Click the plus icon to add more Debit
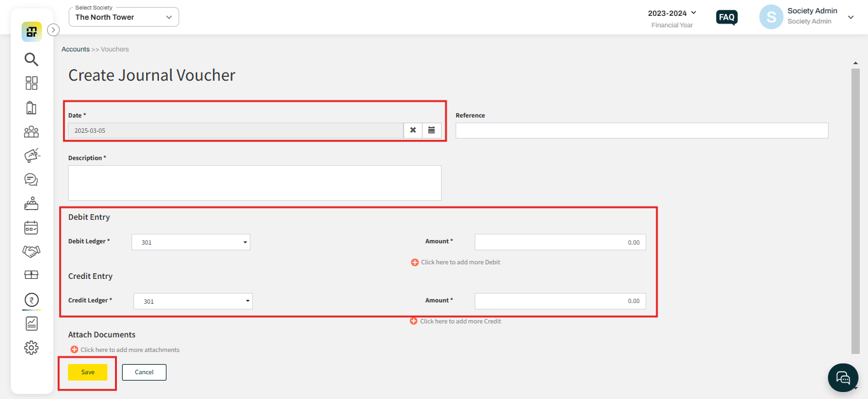Screen dimensions: 868x399 coord(415,262)
